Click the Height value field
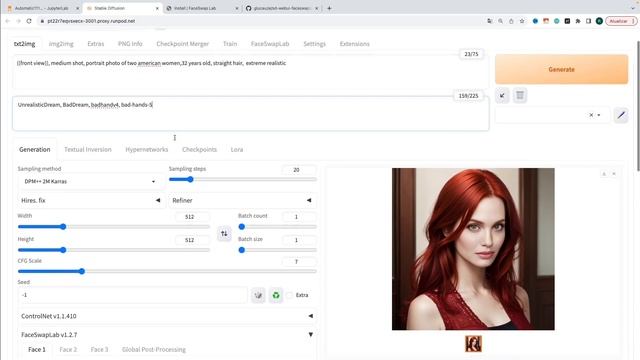The width and height of the screenshot is (640, 360). pyautogui.click(x=191, y=240)
